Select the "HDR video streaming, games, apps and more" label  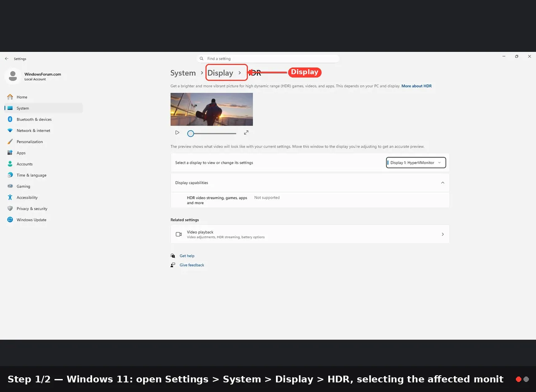tap(217, 200)
